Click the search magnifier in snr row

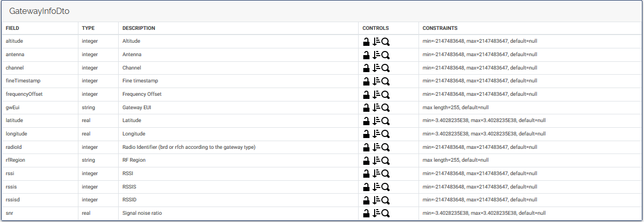[385, 213]
